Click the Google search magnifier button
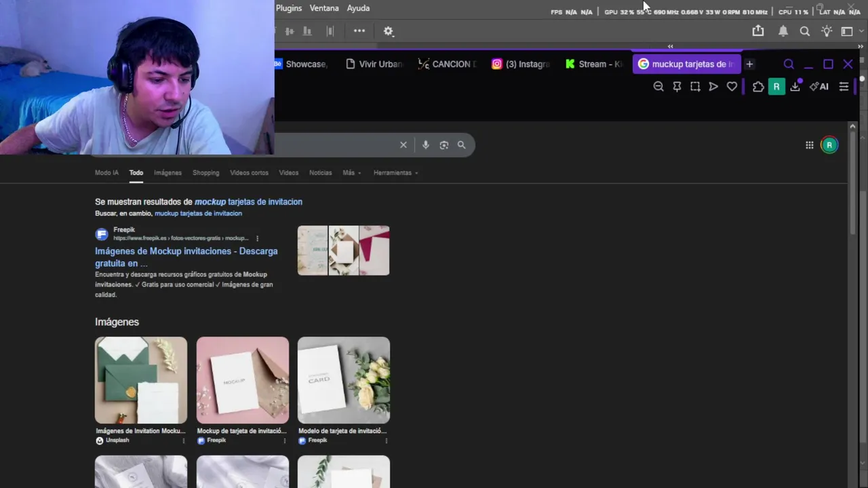 tap(462, 145)
